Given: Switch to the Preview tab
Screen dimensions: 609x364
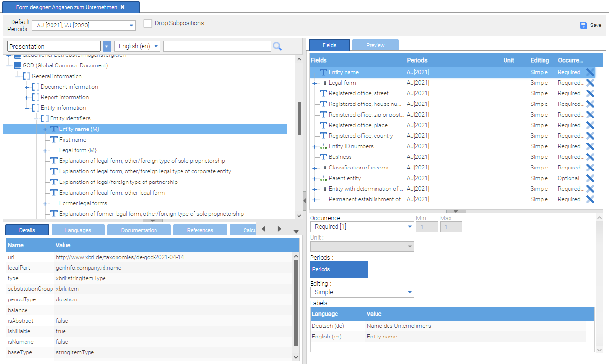Looking at the screenshot, I should pyautogui.click(x=375, y=45).
